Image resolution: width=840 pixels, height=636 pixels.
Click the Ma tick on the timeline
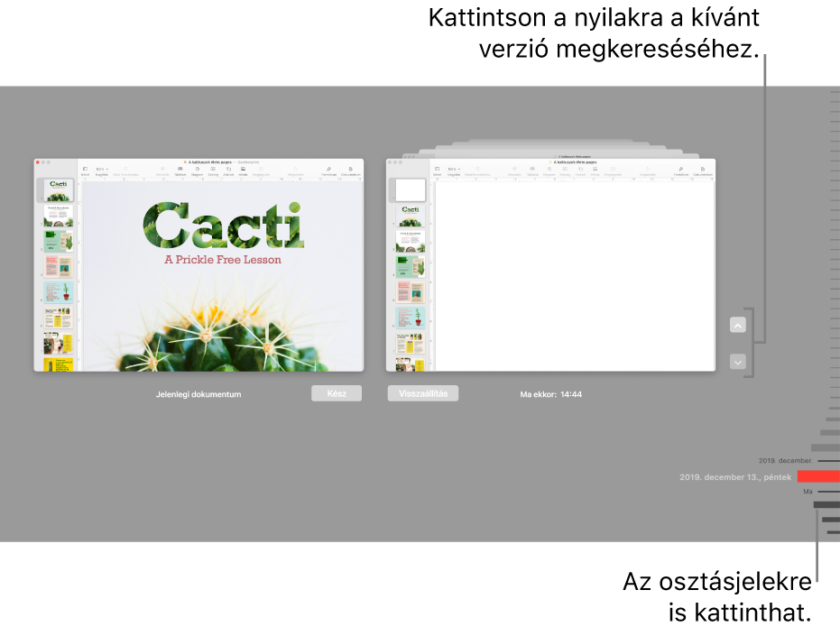pos(828,492)
